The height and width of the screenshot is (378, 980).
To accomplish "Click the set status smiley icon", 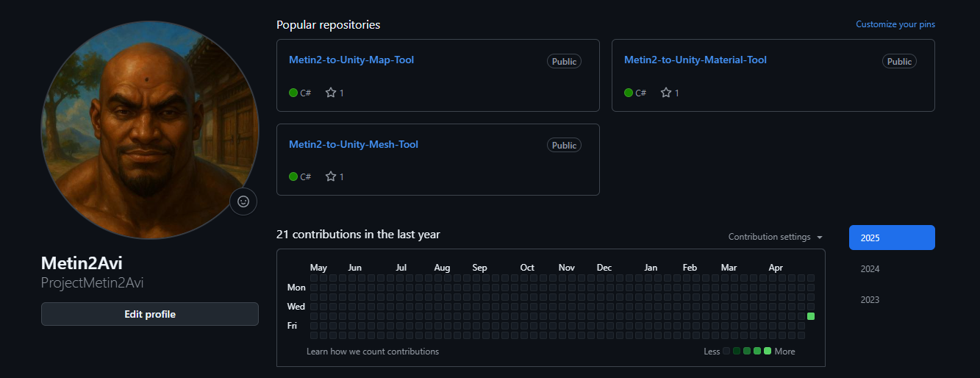I will click(x=243, y=202).
